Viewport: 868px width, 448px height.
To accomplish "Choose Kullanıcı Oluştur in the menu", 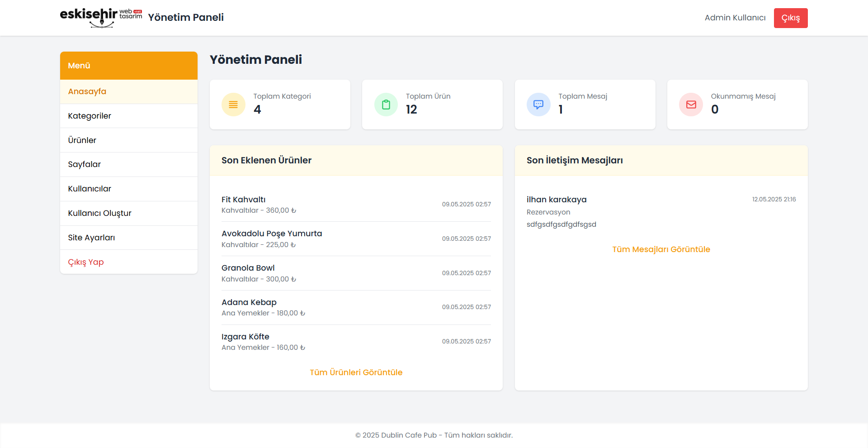I will click(x=100, y=213).
